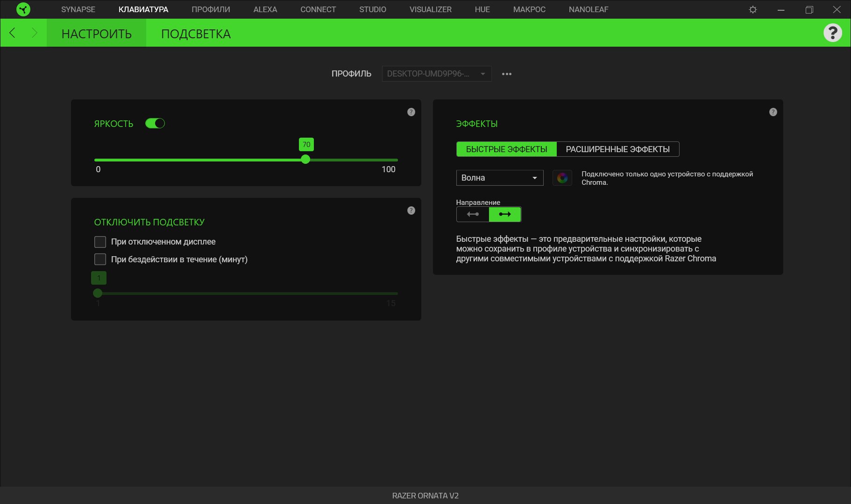The width and height of the screenshot is (851, 504).
Task: Check 'При бездействии в течение' checkbox
Action: (100, 259)
